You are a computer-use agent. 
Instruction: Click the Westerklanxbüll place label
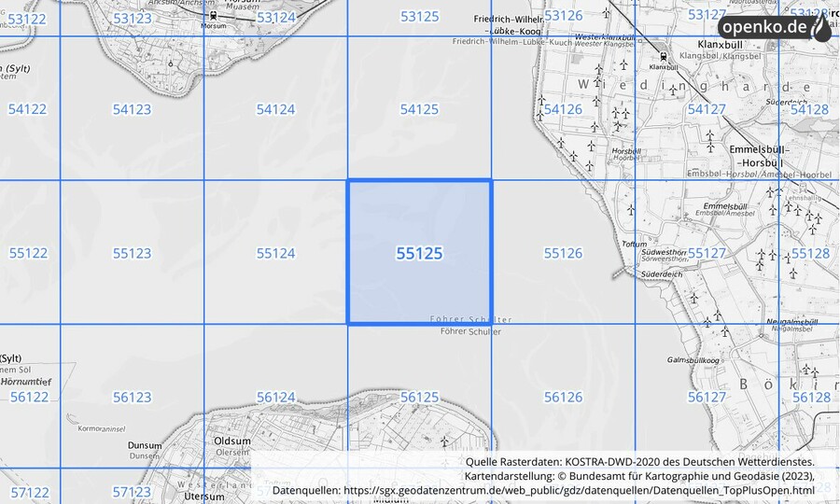pos(605,37)
